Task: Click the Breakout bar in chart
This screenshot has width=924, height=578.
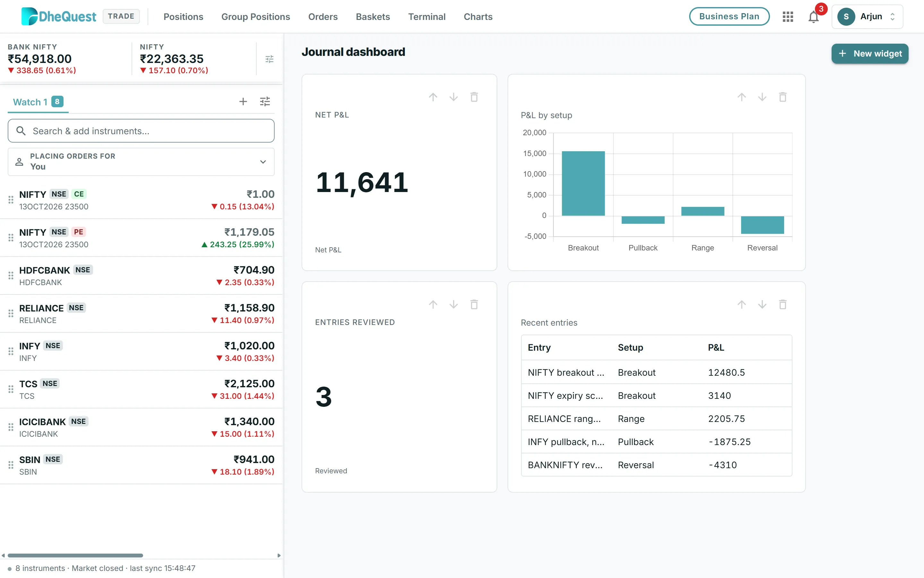Action: (x=583, y=183)
